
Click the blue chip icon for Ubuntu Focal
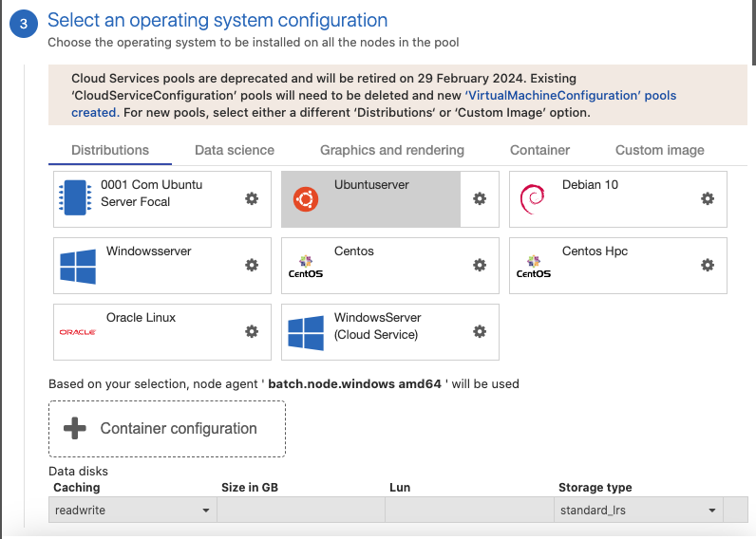[x=75, y=197]
